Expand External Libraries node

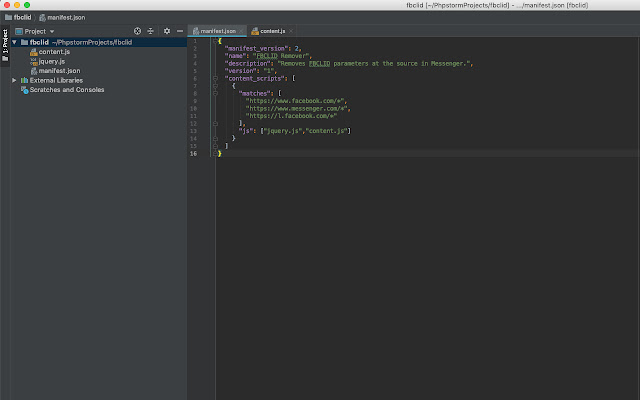click(x=15, y=80)
